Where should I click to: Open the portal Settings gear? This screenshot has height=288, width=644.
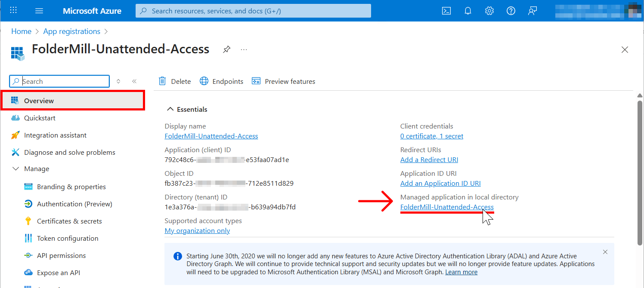click(x=489, y=10)
